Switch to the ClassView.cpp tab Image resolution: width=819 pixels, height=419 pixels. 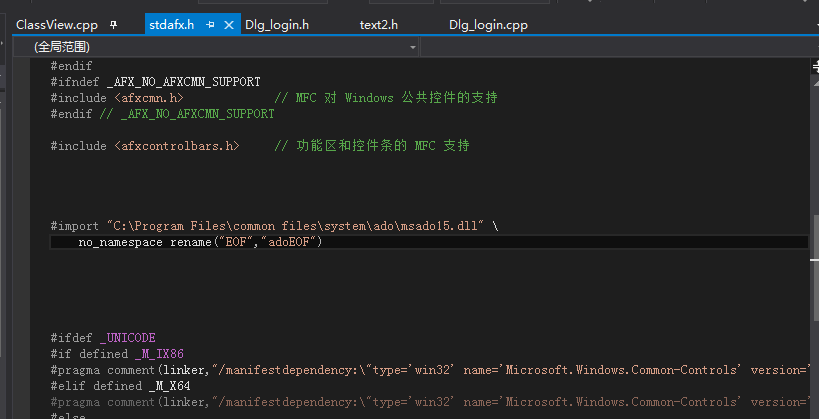[x=57, y=25]
